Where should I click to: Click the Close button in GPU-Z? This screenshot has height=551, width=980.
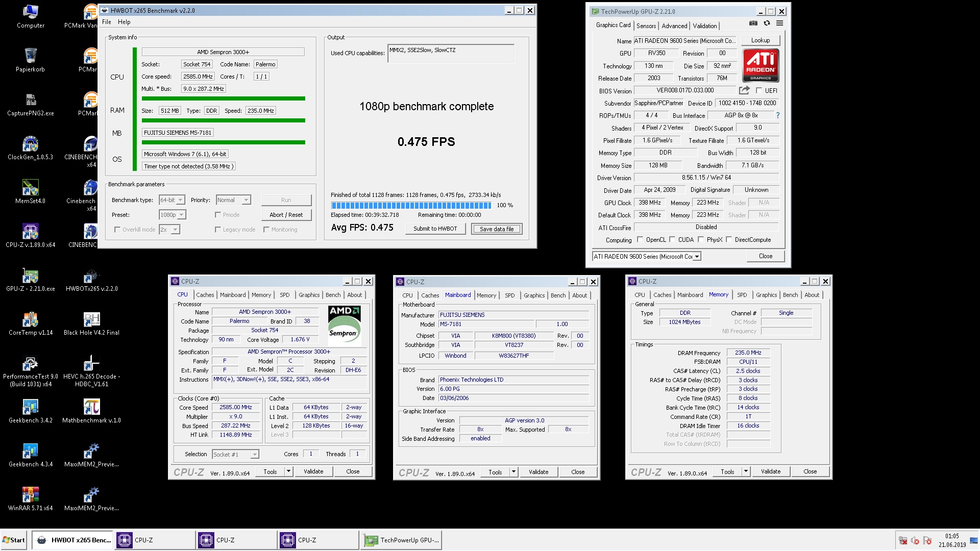766,256
